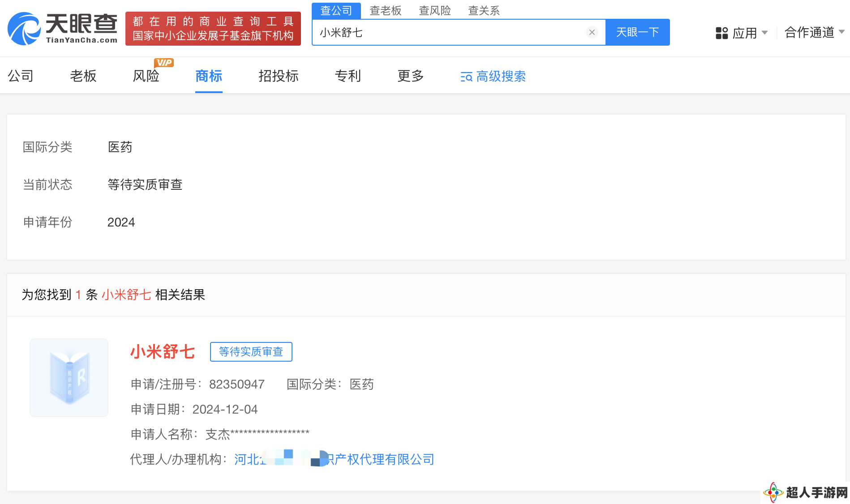Viewport: 850px width, 504px height.
Task: Switch to the 公司 category tab
Action: (x=21, y=76)
